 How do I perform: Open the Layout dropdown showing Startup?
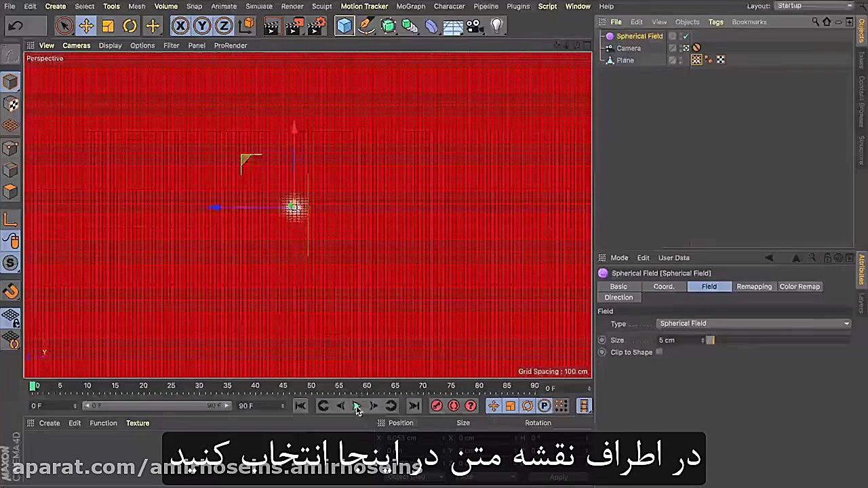814,5
